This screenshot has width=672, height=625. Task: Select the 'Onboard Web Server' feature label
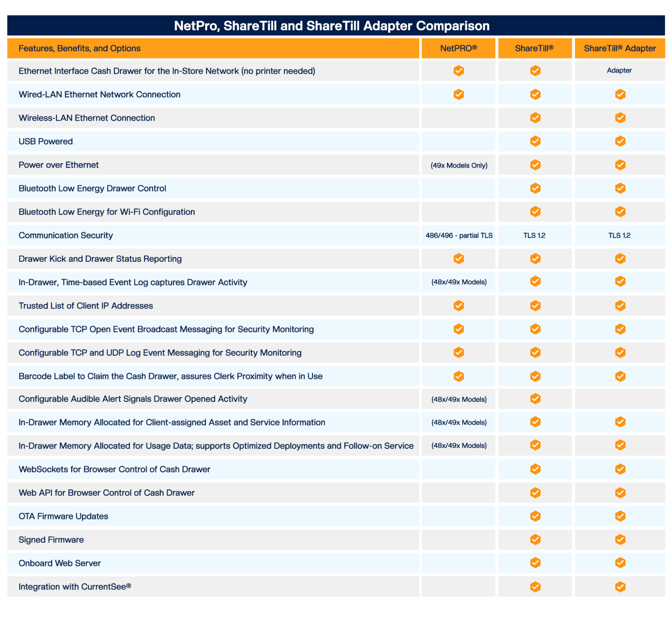tap(59, 563)
